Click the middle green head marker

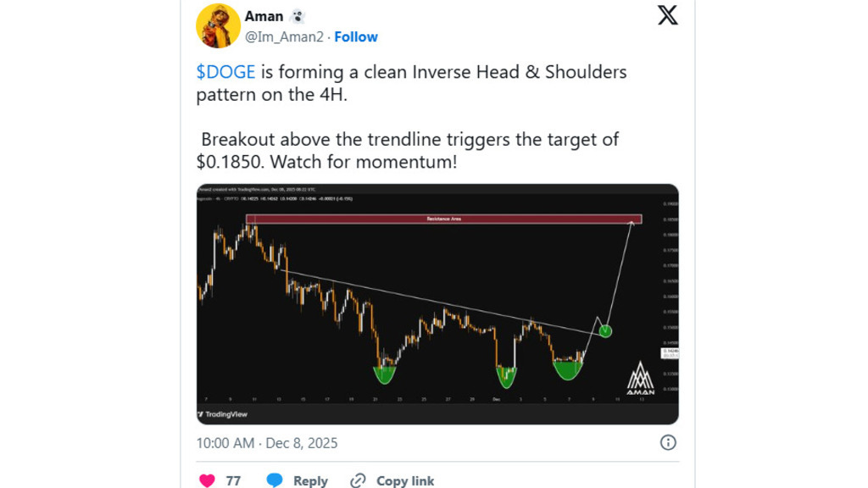coord(507,374)
